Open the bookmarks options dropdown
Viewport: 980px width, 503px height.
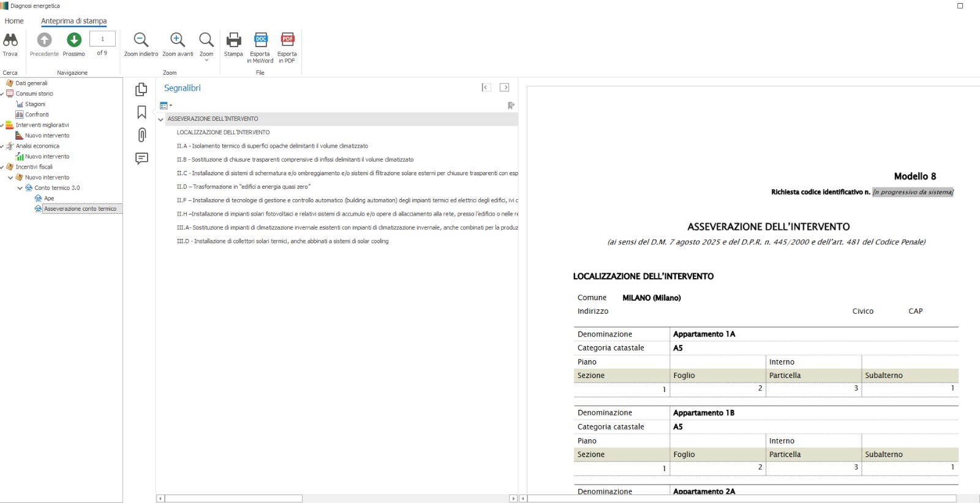(x=165, y=105)
